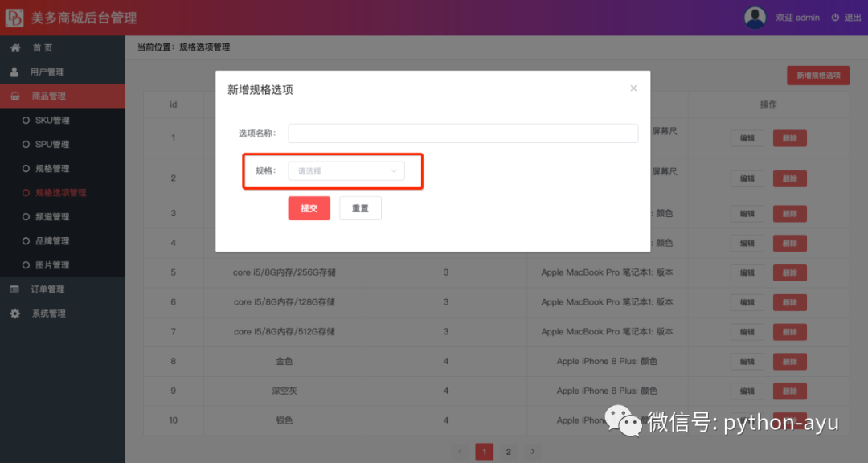Screen dimensions: 868x463
Task: Go to next page with right chevron
Action: (x=533, y=452)
